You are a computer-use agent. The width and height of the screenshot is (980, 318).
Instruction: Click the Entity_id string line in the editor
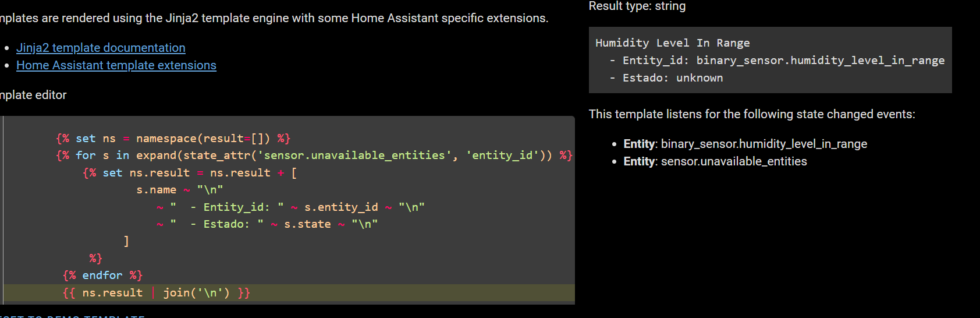[236, 207]
